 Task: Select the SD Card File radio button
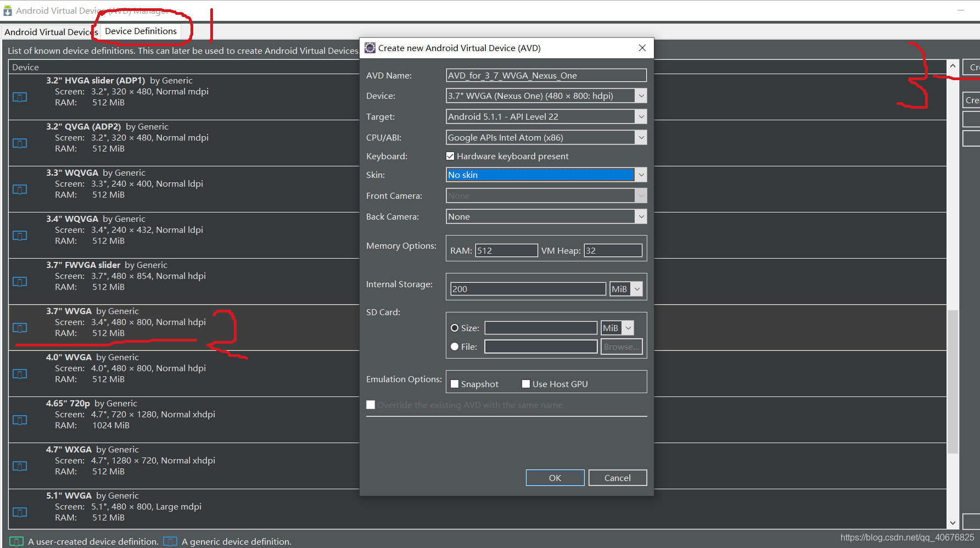tap(455, 346)
